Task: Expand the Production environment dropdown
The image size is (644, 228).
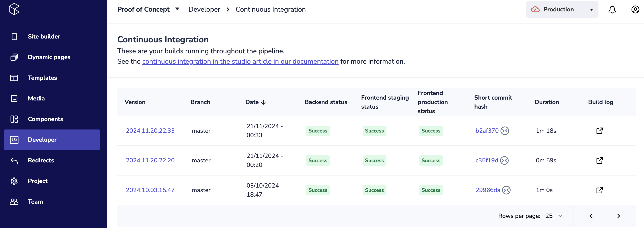Action: click(x=562, y=9)
